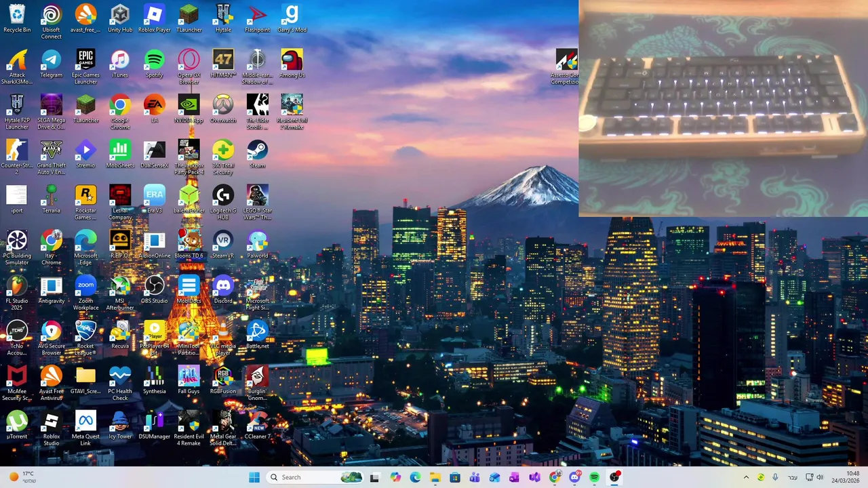Select the Resident Evil 2 Remake icon
Image resolution: width=868 pixels, height=488 pixels.
click(x=292, y=113)
